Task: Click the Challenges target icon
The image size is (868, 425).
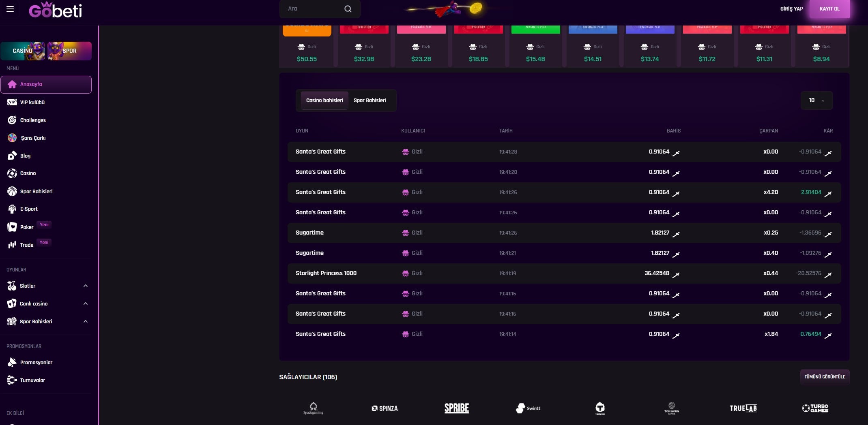Action: coord(12,120)
